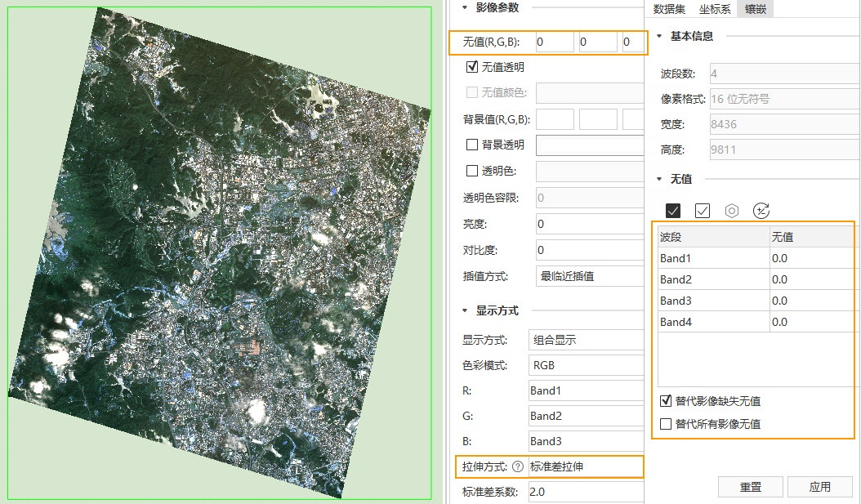Check the 替代所有影像无值 option
Image resolution: width=861 pixels, height=504 pixels.
[x=666, y=424]
